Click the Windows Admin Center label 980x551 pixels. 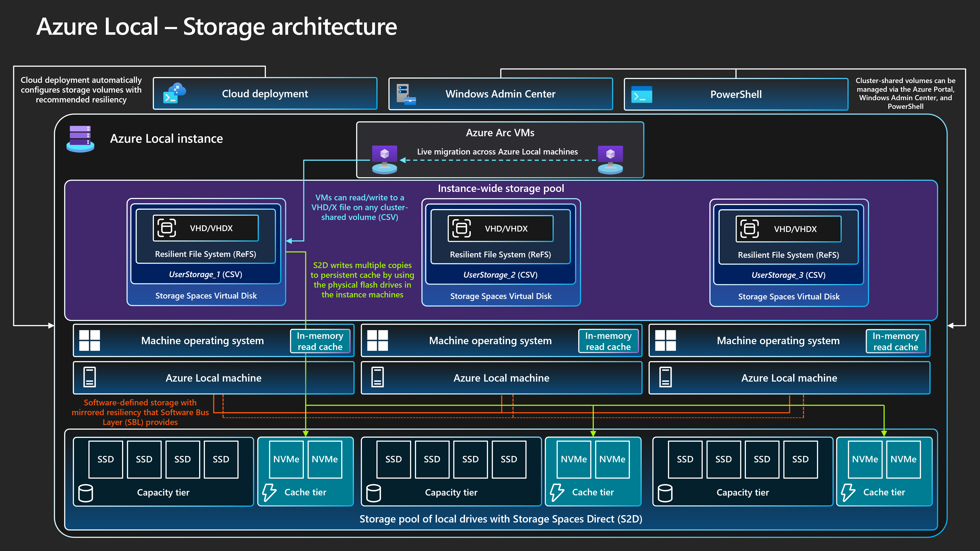tap(500, 94)
